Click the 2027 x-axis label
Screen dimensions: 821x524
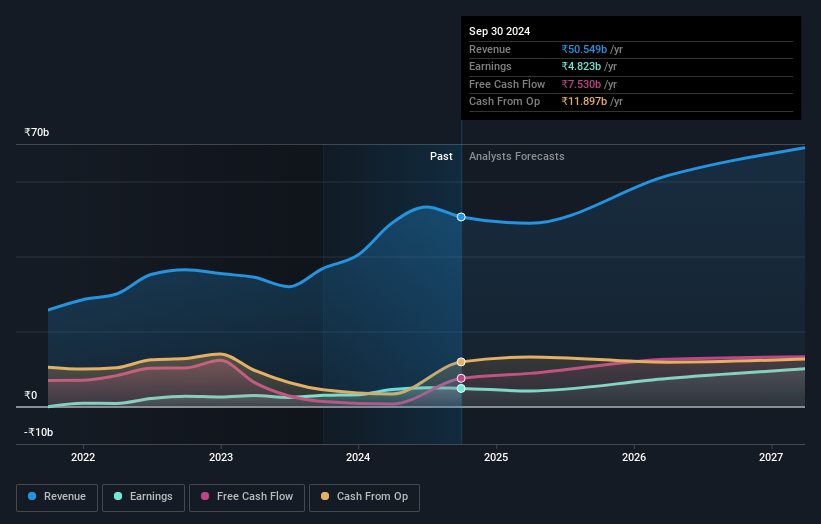(x=771, y=457)
